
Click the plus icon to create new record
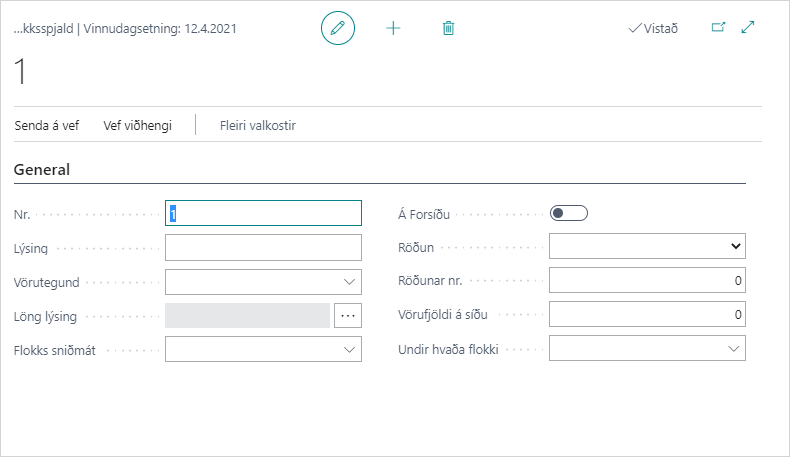click(x=393, y=28)
